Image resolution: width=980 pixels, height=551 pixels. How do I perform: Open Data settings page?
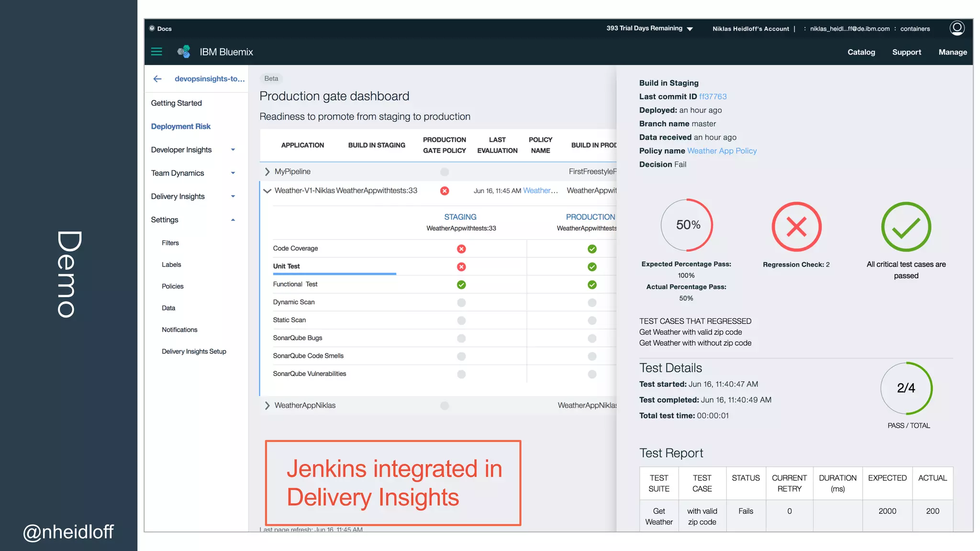pos(168,308)
